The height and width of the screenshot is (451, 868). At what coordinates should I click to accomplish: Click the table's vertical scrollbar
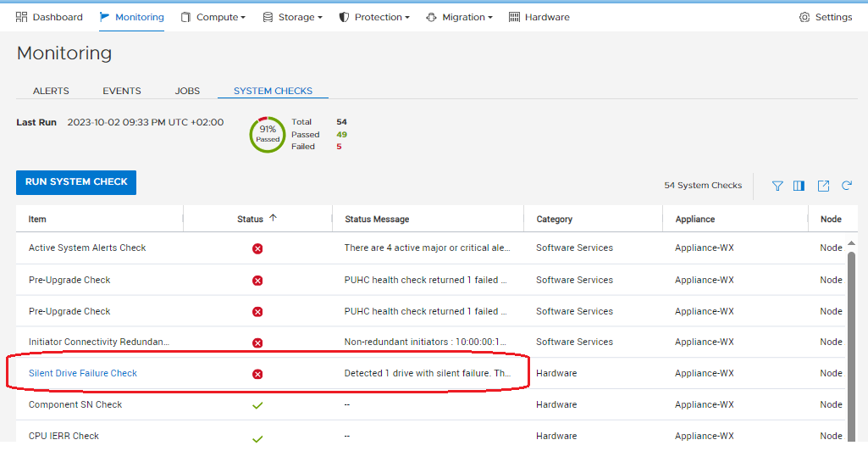(x=852, y=339)
